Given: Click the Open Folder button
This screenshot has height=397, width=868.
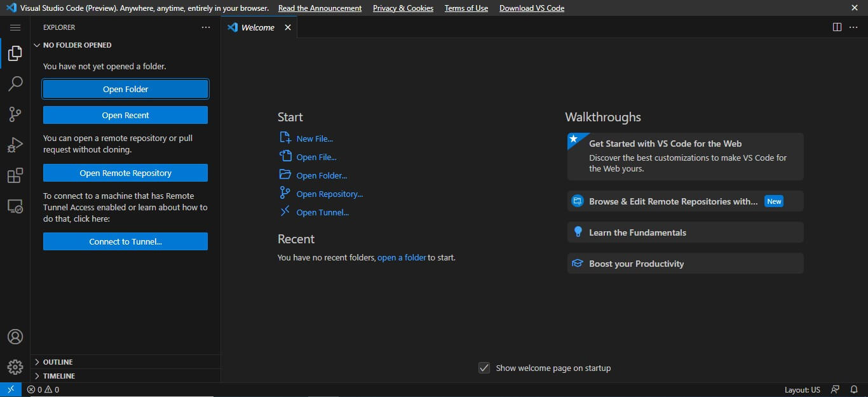Looking at the screenshot, I should point(125,88).
